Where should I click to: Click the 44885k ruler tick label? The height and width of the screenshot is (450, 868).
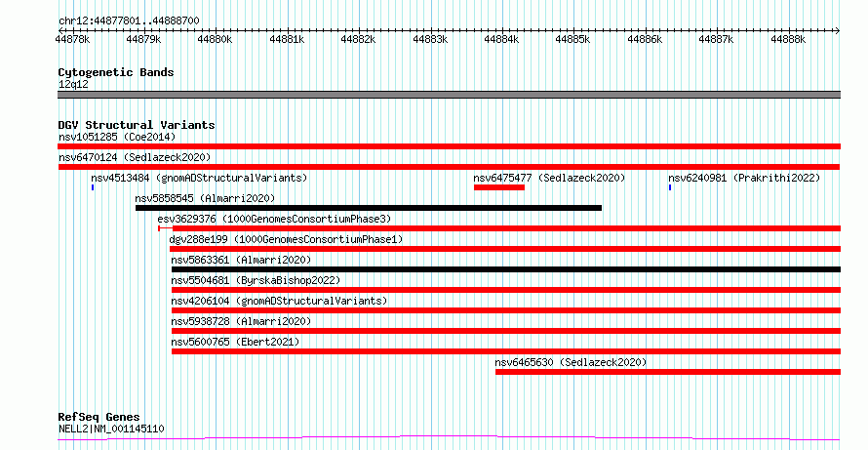point(572,39)
